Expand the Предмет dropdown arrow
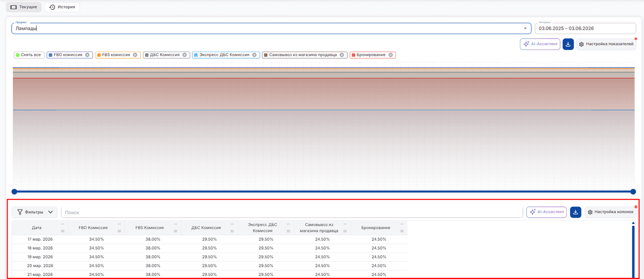644x279 pixels. [x=525, y=29]
